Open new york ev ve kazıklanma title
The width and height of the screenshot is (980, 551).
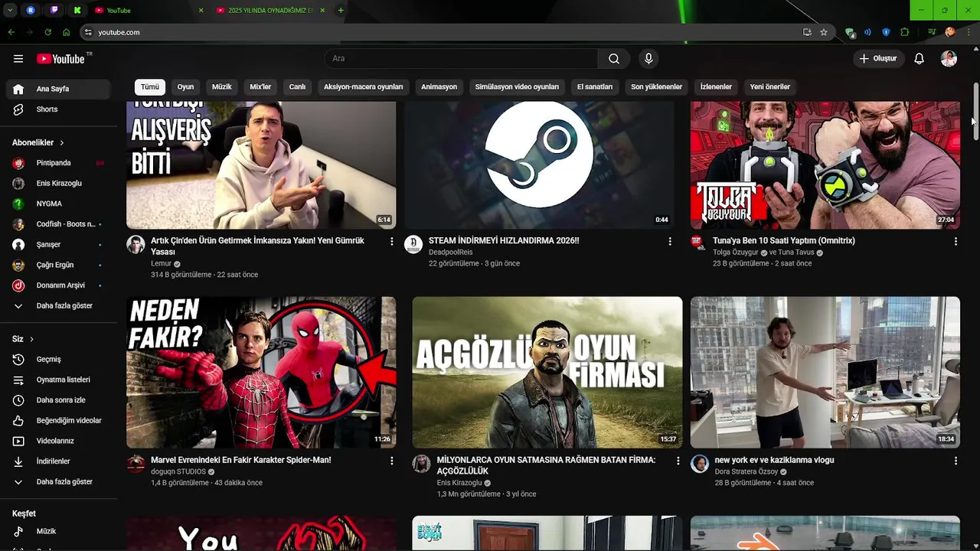coord(774,460)
